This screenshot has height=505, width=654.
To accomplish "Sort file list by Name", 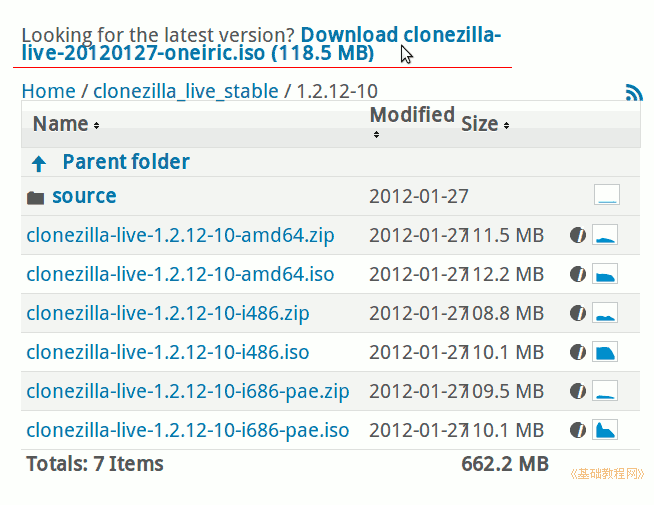I will tap(66, 124).
